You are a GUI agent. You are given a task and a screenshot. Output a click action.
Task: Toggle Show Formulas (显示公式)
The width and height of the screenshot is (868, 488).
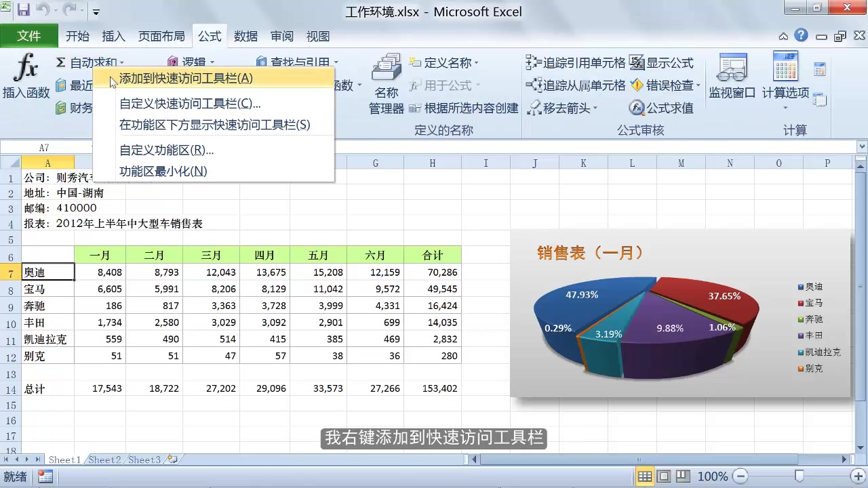[x=661, y=63]
